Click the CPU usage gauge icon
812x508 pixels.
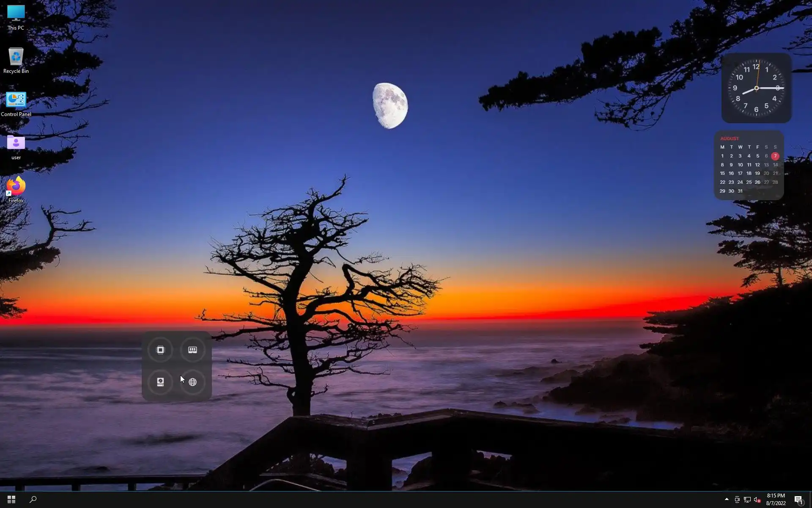tap(160, 350)
